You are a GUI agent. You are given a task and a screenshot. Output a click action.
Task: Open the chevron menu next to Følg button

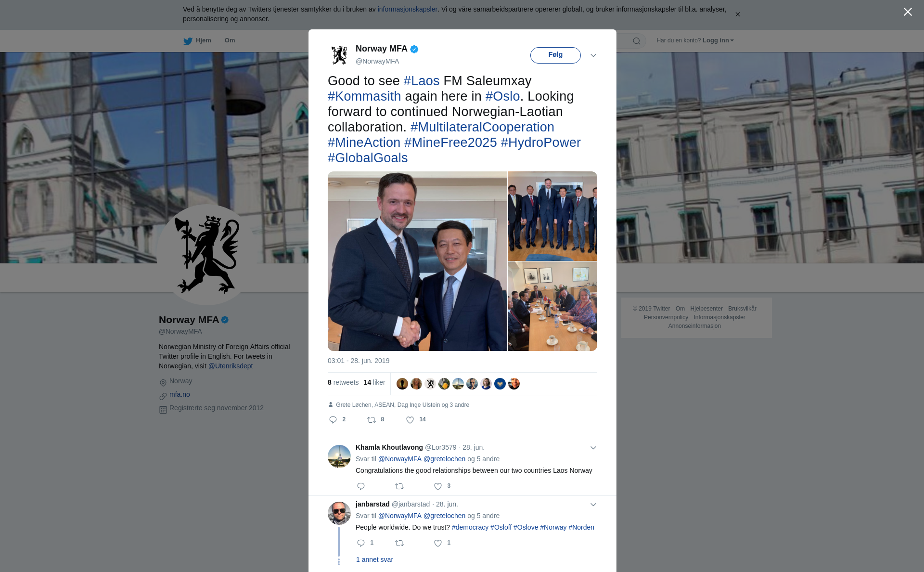click(x=593, y=55)
